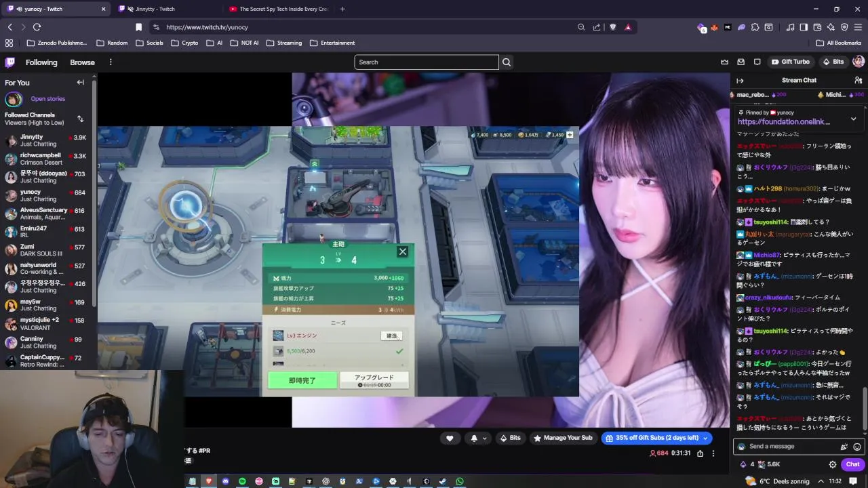Click the search magnifier button
Viewport: 868px width, 488px height.
tap(506, 62)
